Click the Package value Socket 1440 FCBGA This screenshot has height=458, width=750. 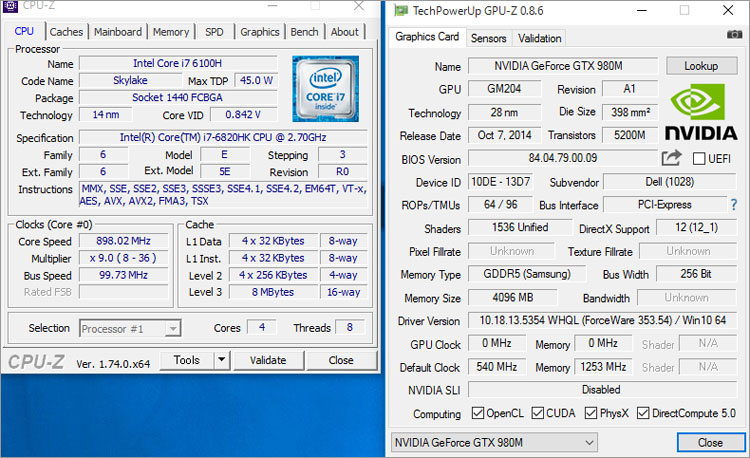178,98
